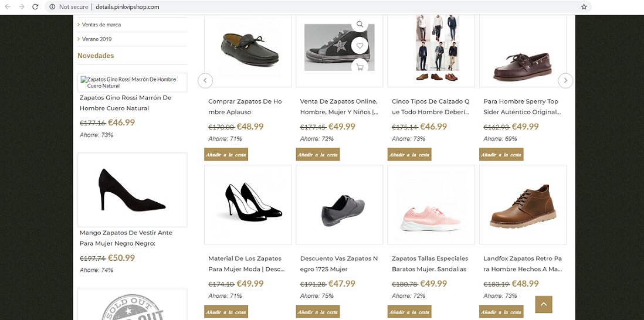Reload the page with refresh icon
Viewport: 644px width, 320px height.
point(35,6)
